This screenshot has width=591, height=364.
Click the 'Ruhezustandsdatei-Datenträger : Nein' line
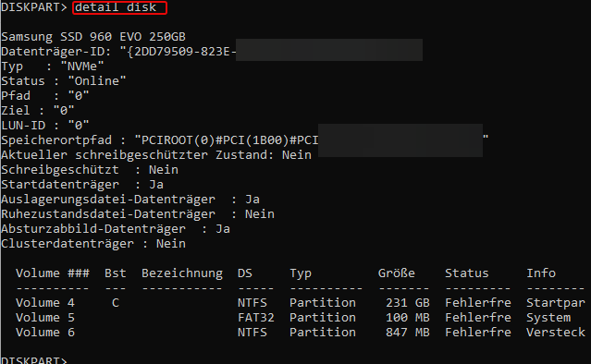point(138,213)
